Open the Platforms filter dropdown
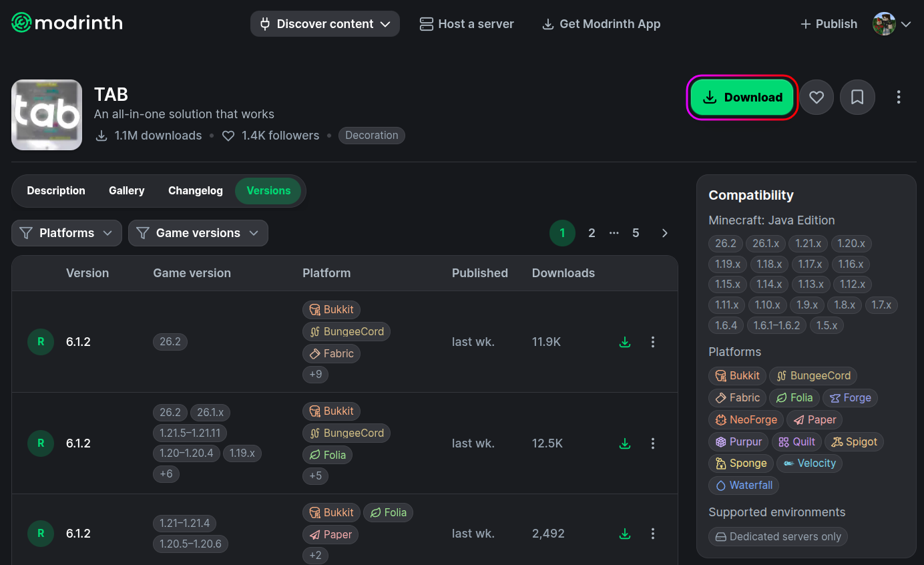This screenshot has height=565, width=924. (67, 233)
